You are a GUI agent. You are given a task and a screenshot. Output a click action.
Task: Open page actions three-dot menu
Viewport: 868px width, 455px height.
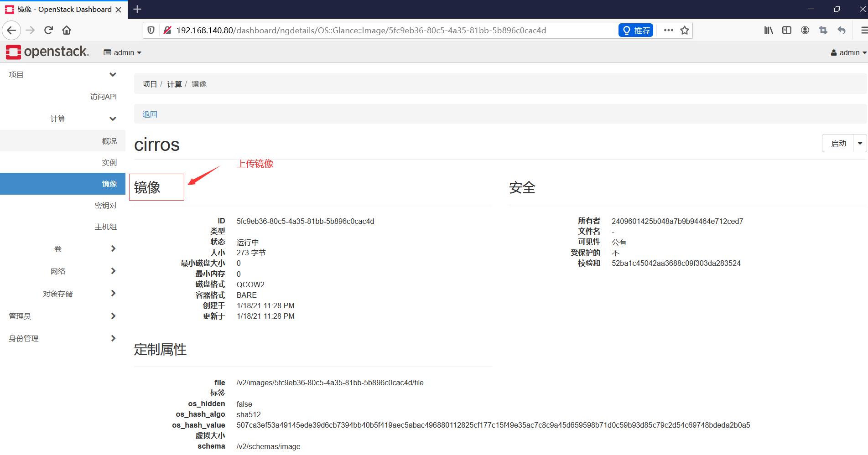pos(669,31)
